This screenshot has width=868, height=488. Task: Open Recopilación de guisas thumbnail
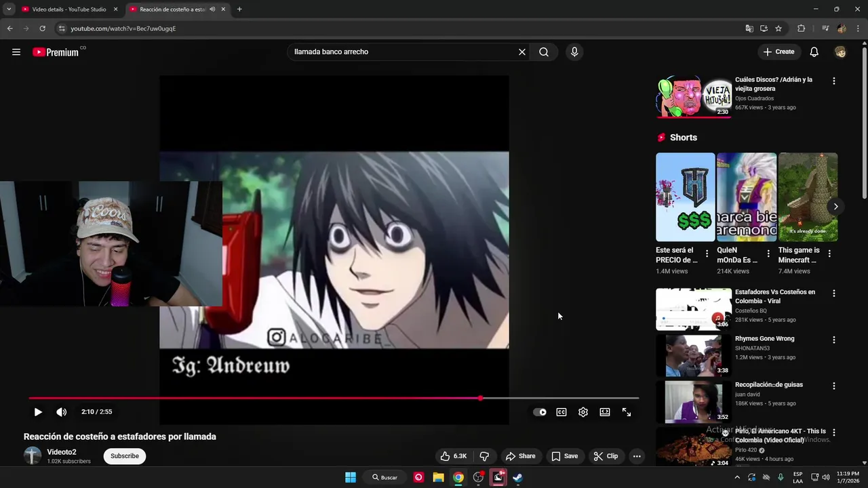click(x=694, y=402)
